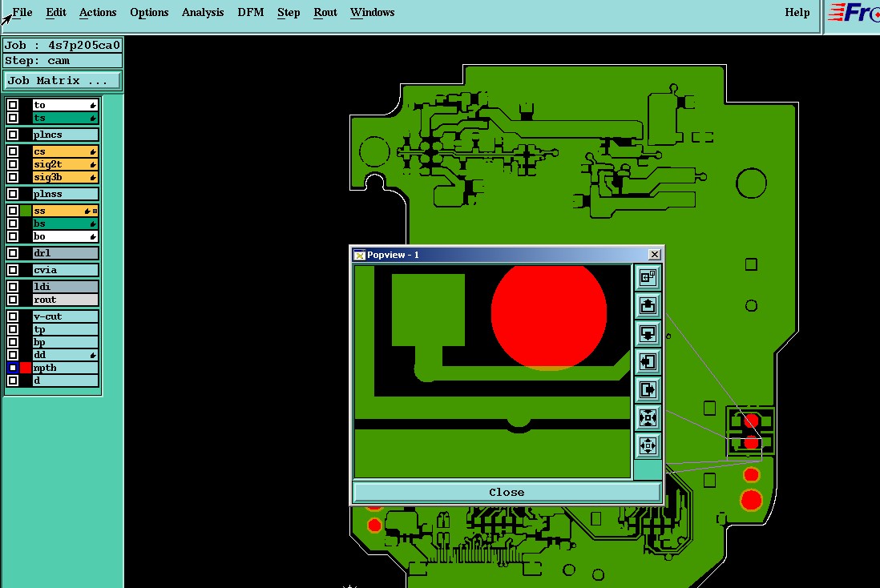This screenshot has width=880, height=588.
Task: Pan the Popview down with arrow icon
Action: (648, 333)
